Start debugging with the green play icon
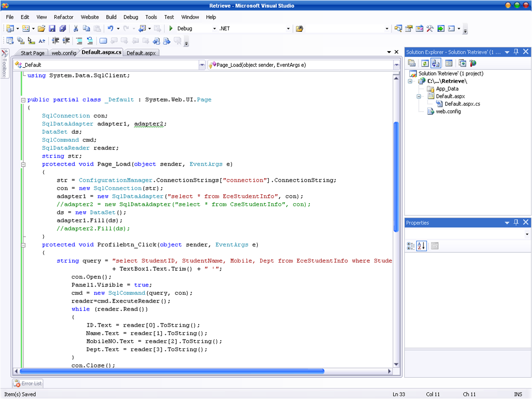The width and height of the screenshot is (532, 399). pyautogui.click(x=171, y=29)
